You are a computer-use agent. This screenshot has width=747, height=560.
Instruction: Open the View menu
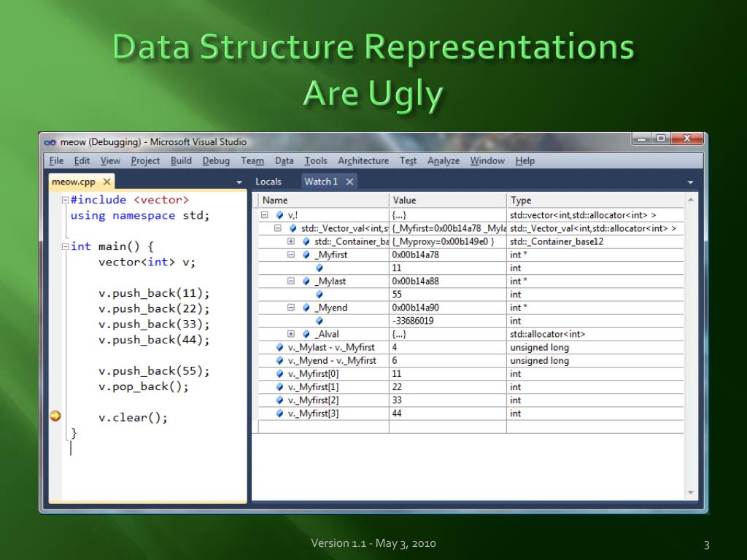(110, 161)
